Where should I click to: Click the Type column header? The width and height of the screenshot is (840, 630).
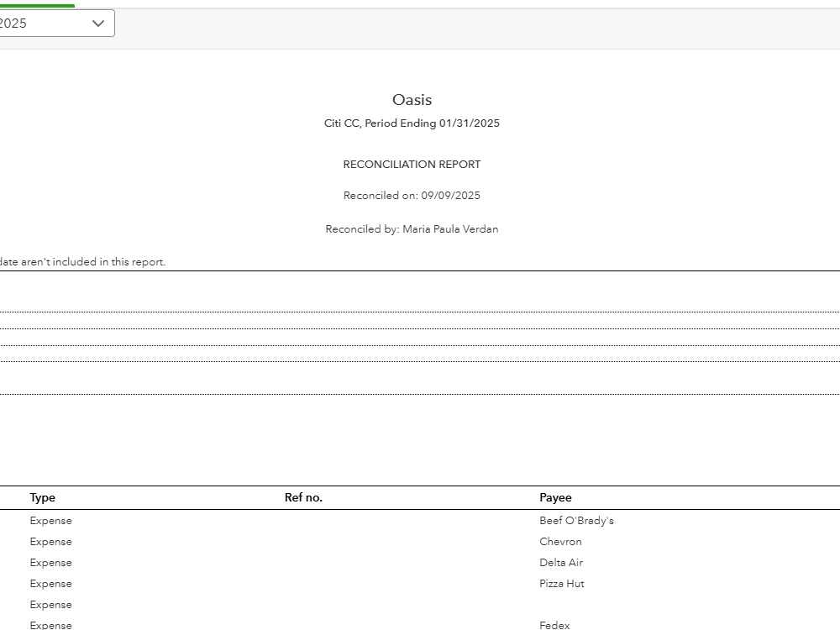[x=42, y=497]
